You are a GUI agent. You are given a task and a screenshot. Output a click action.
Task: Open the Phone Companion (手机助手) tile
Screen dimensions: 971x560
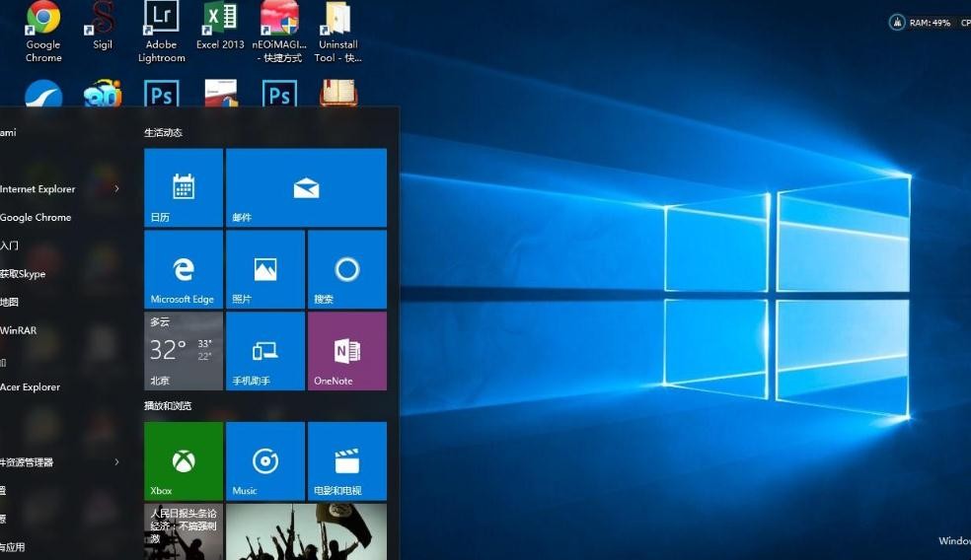pyautogui.click(x=265, y=351)
